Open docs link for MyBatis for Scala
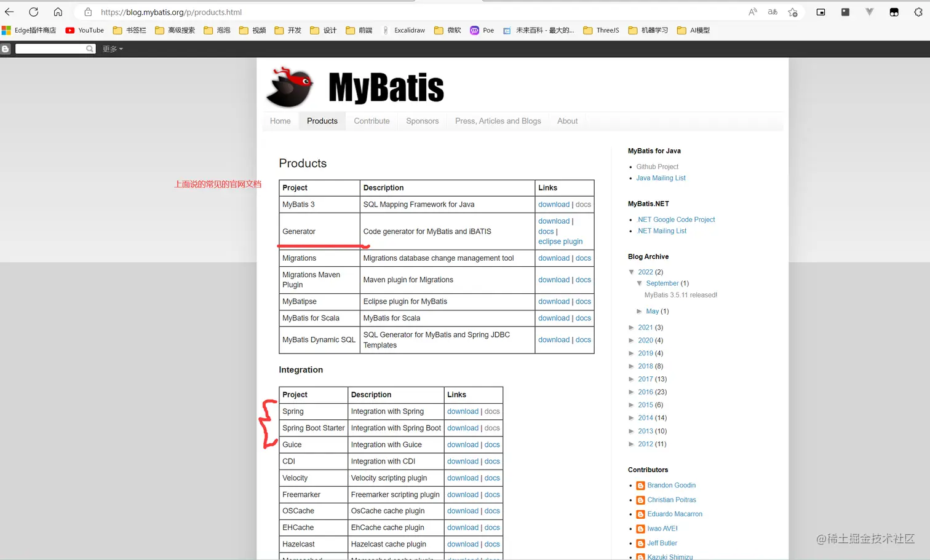Viewport: 930px width, 560px height. (583, 318)
